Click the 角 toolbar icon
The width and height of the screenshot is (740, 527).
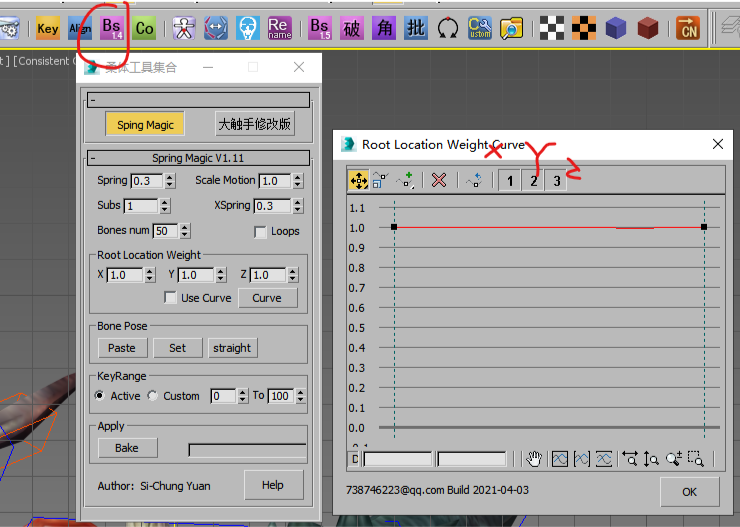coord(384,28)
